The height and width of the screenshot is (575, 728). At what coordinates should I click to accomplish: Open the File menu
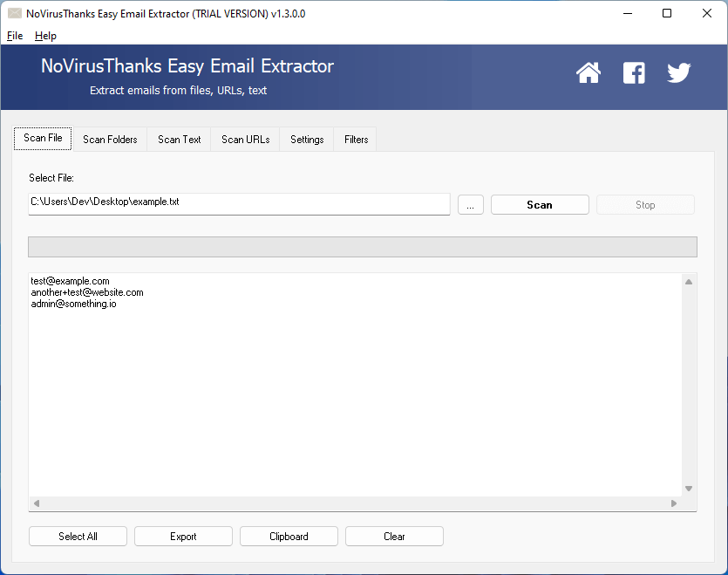pos(14,36)
